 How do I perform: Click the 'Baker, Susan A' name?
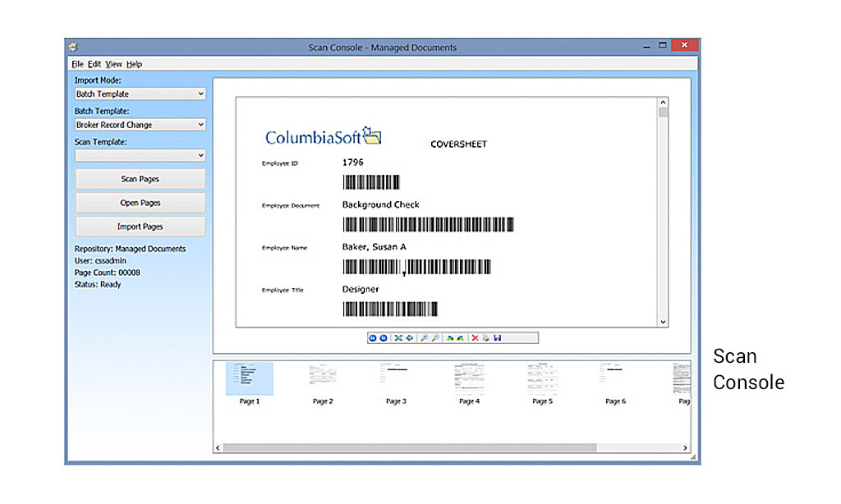pos(375,246)
